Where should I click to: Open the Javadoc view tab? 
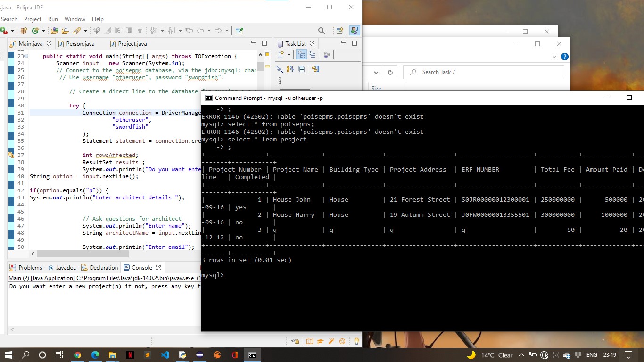click(62, 267)
